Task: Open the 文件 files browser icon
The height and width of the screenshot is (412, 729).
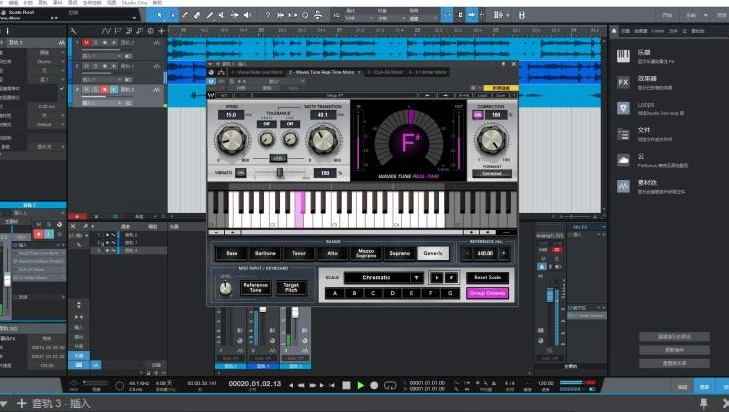Action: pos(623,134)
